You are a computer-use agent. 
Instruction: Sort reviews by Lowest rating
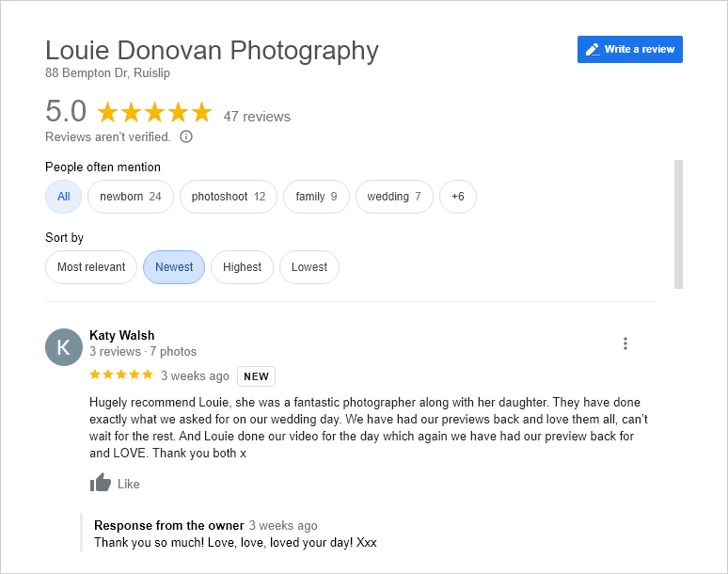pos(309,267)
